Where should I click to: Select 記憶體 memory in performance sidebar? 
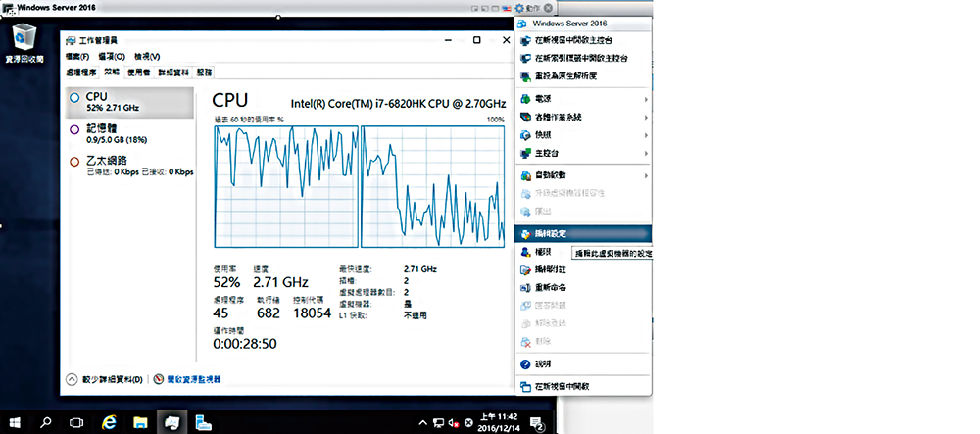pyautogui.click(x=129, y=133)
